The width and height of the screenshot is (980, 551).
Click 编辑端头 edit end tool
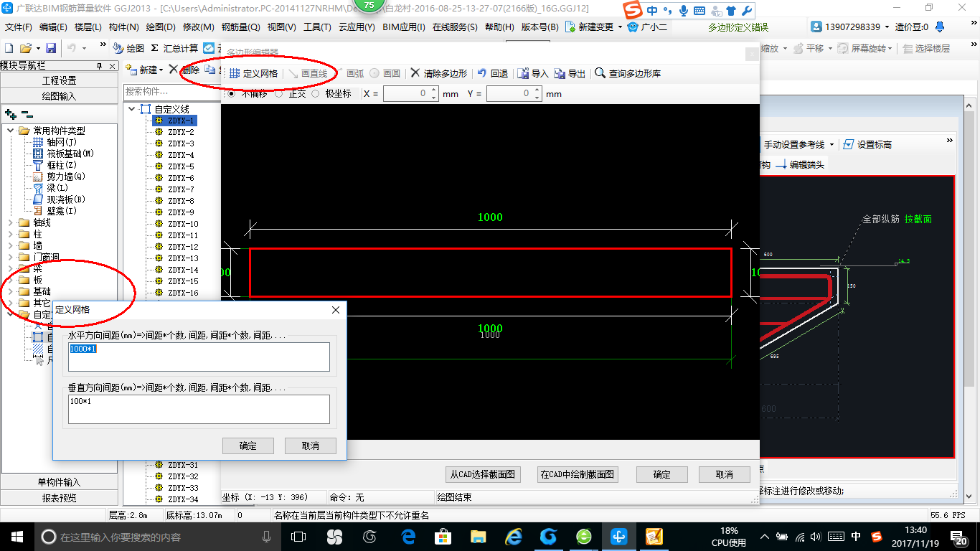coord(799,164)
